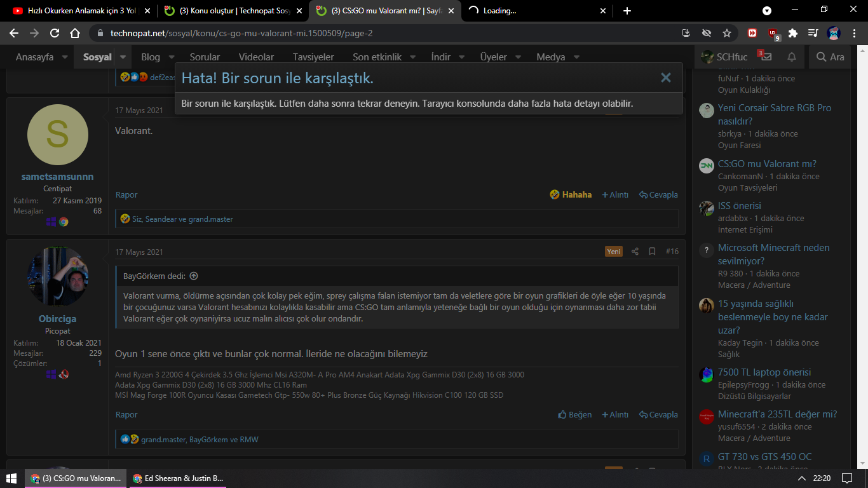868x488 pixels.
Task: Switch to the Konu oluştur tab
Action: pos(234,11)
